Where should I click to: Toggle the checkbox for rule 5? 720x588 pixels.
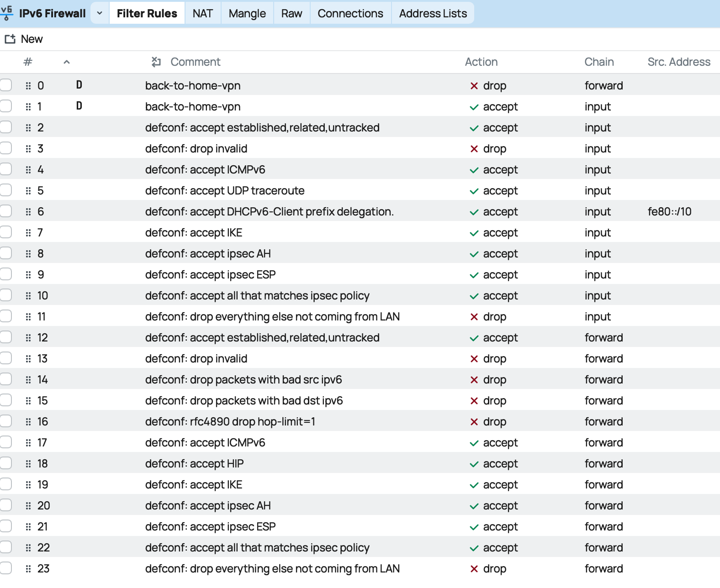pos(5,190)
